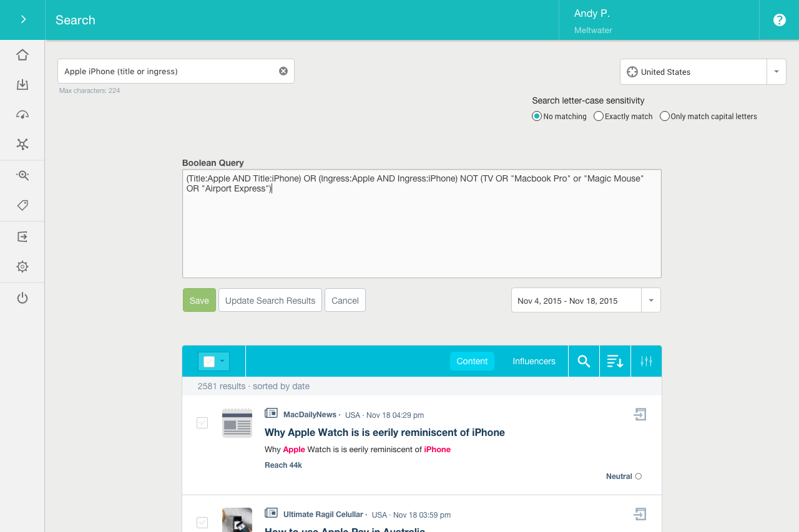799x532 pixels.
Task: Click the search-within-results magnifier icon
Action: (584, 361)
